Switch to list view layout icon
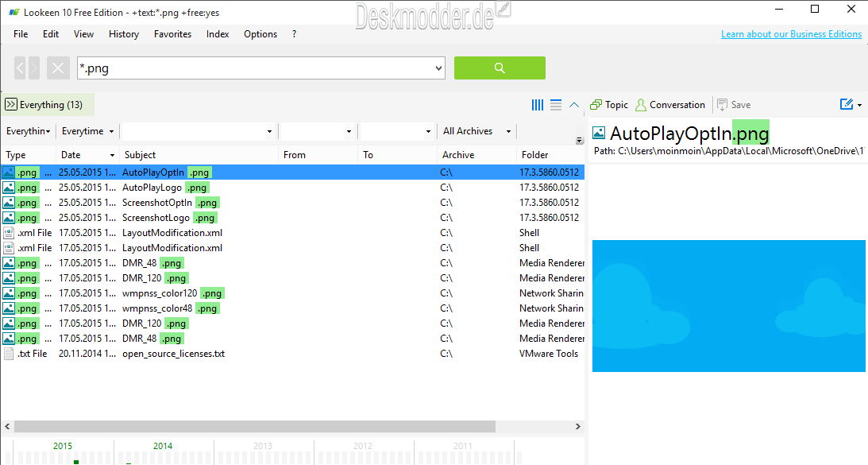This screenshot has height=465, width=868. tap(556, 105)
